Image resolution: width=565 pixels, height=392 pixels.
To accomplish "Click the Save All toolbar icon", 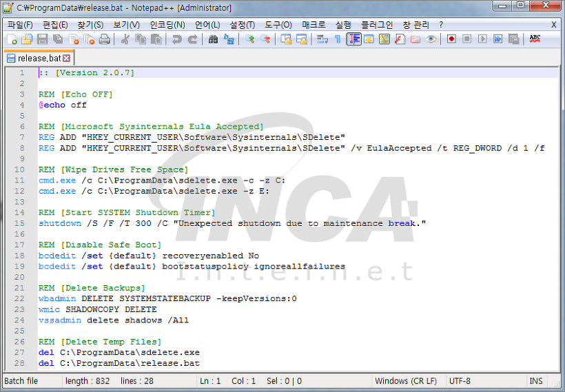I will 58,39.
